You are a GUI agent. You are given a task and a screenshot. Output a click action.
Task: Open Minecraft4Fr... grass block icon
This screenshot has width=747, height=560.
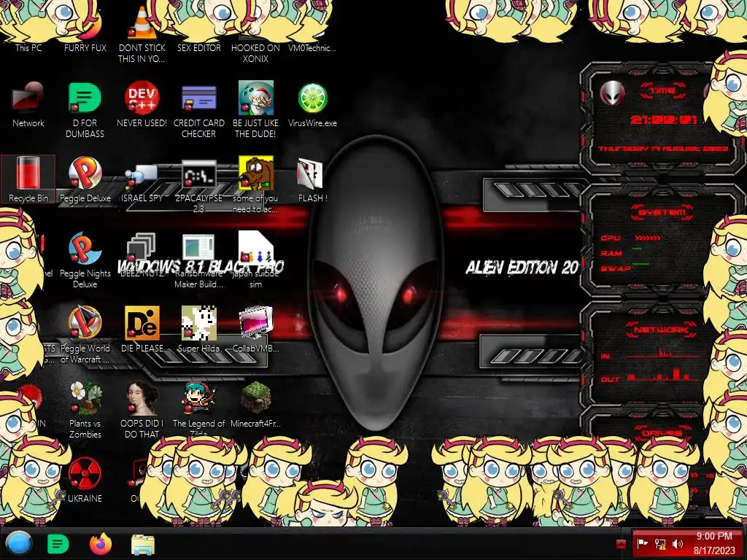[255, 405]
